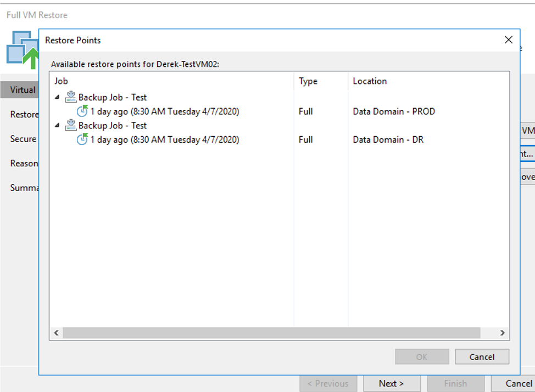The height and width of the screenshot is (392, 535).
Task: Open the Secure step in wizard sidebar
Action: click(23, 139)
